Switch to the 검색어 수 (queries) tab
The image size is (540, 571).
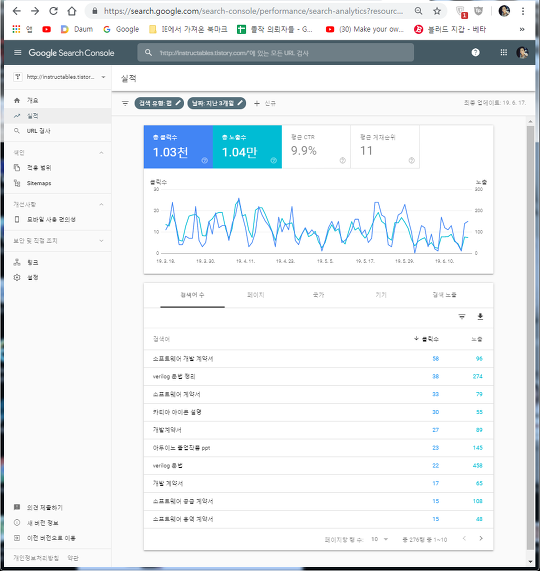tap(192, 295)
